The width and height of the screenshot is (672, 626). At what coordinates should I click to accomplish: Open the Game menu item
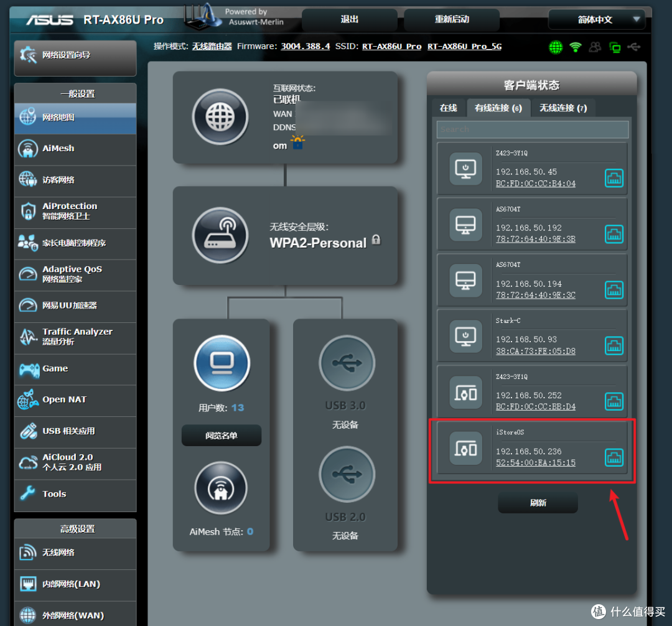pyautogui.click(x=75, y=368)
